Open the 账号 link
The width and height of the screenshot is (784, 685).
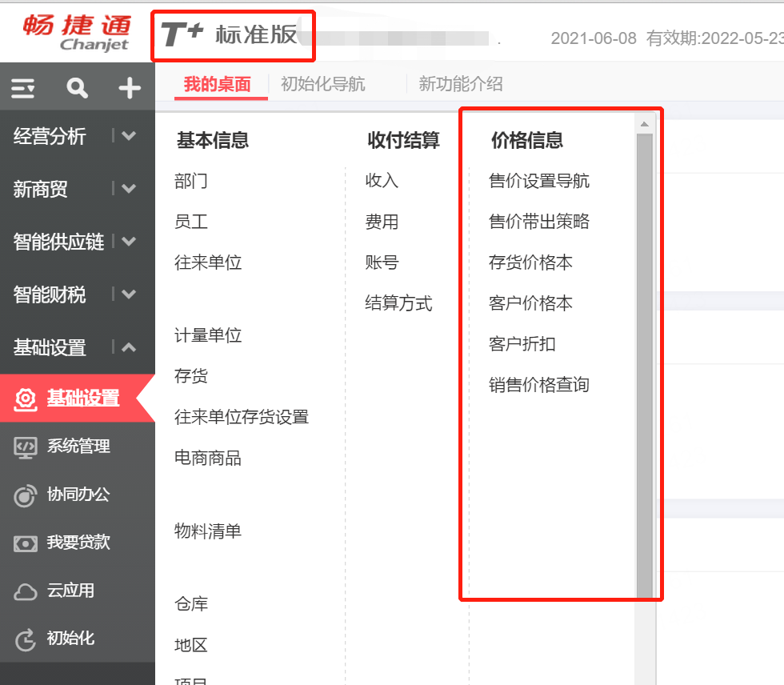click(382, 262)
